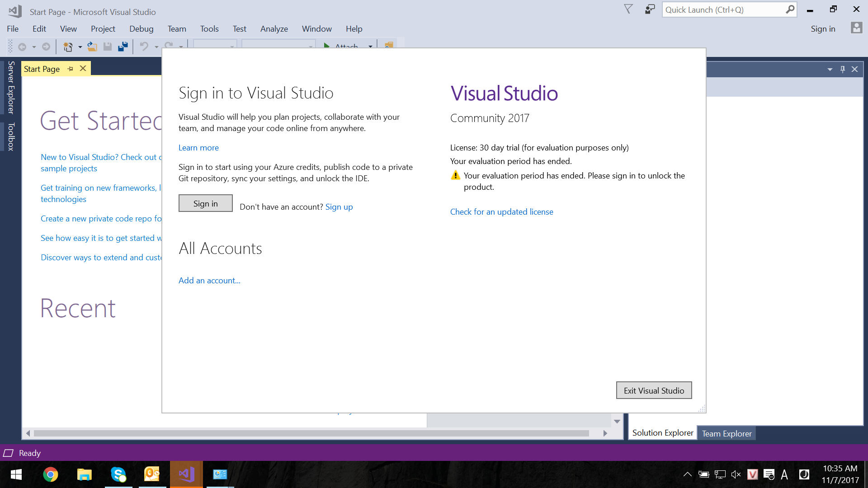Open Outlook from the taskbar
868x488 pixels.
click(152, 474)
